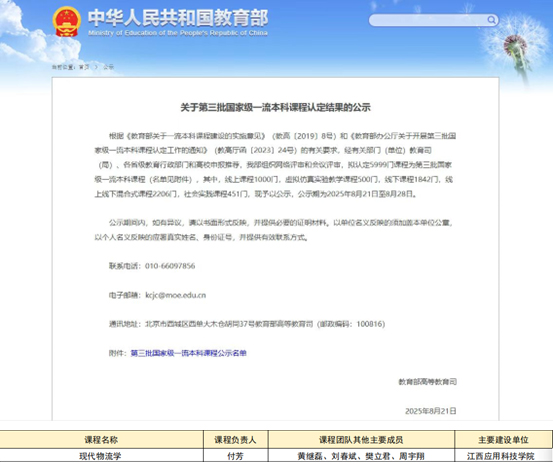Open 首页 breadcrumb link

point(84,67)
